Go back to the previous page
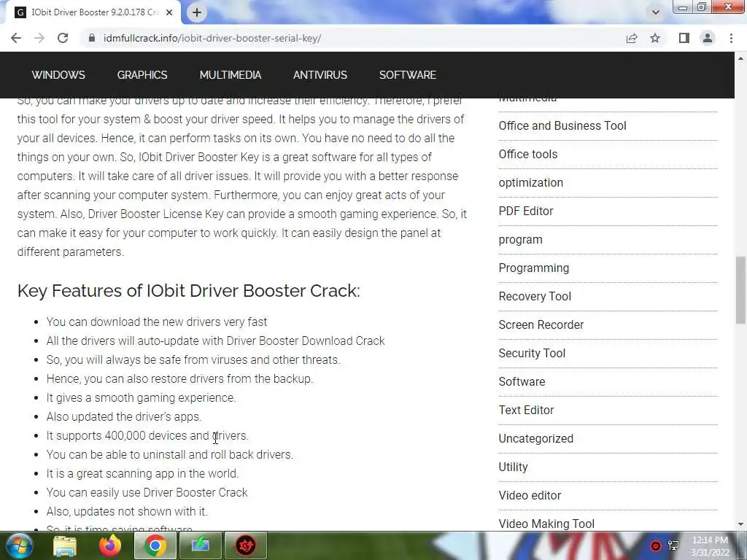 coord(16,38)
